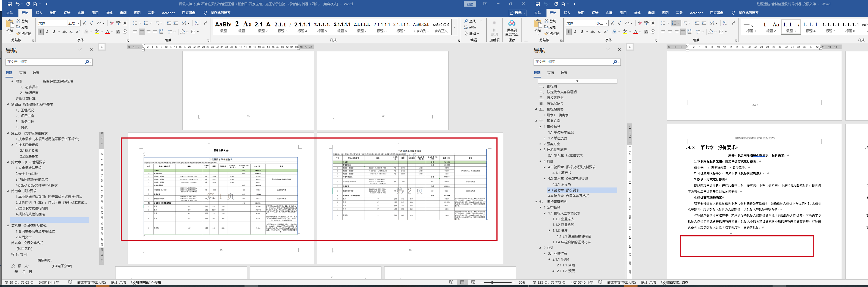Sort paragraphs in left window
Viewport: 868px width, 287px height.
click(x=196, y=23)
